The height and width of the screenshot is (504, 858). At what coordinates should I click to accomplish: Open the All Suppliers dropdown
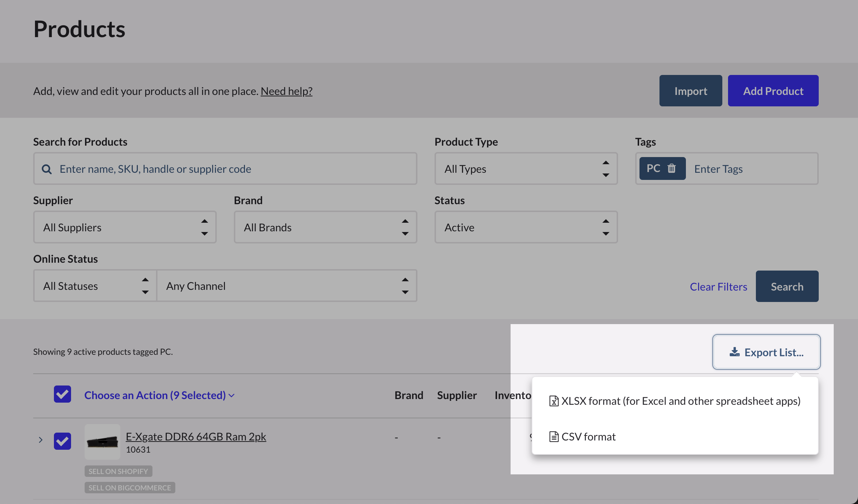tap(125, 227)
